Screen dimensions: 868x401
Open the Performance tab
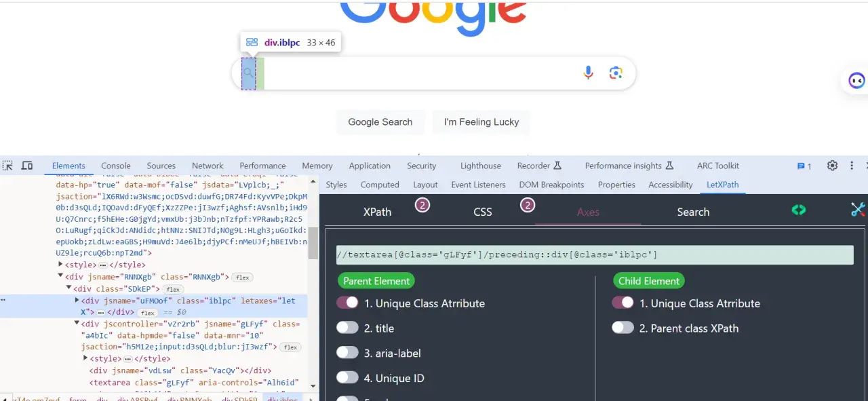point(262,166)
